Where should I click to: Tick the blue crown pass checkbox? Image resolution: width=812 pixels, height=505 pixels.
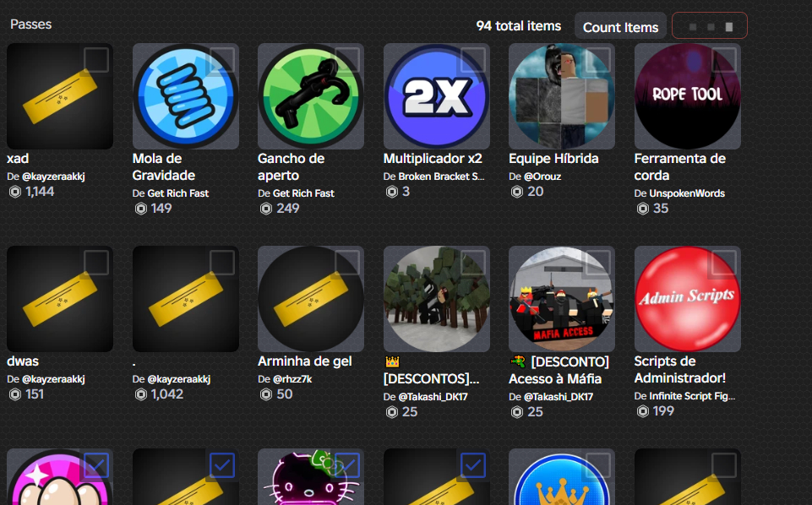(598, 465)
